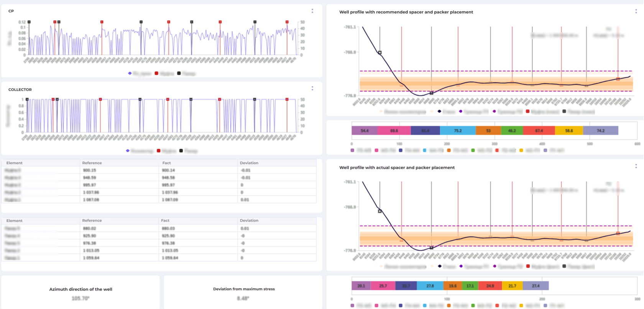644x309 pixels.
Task: Click the azimuth direction value 105.70°
Action: click(x=80, y=298)
